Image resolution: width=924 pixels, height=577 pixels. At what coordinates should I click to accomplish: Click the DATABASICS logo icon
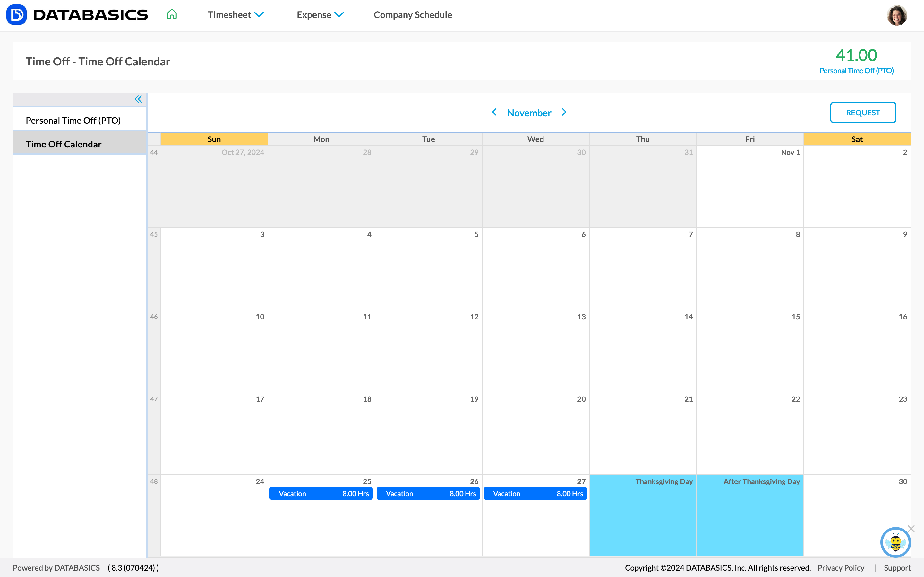point(16,15)
